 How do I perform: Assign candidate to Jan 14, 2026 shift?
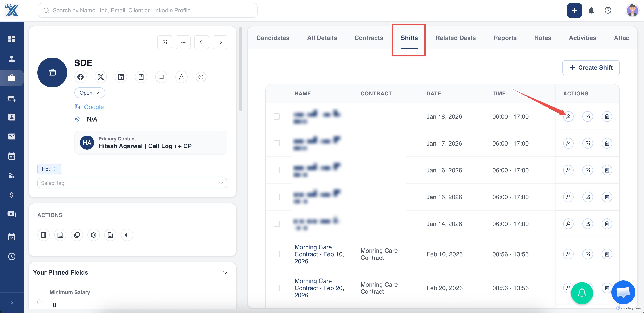(568, 224)
